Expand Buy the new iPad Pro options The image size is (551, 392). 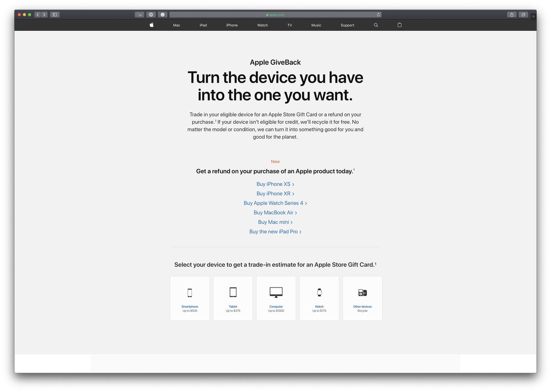point(275,231)
